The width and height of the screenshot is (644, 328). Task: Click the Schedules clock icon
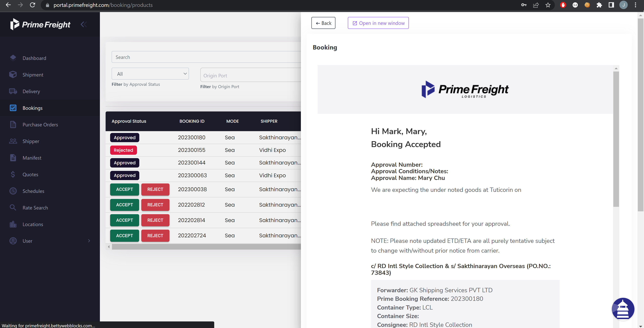[13, 191]
